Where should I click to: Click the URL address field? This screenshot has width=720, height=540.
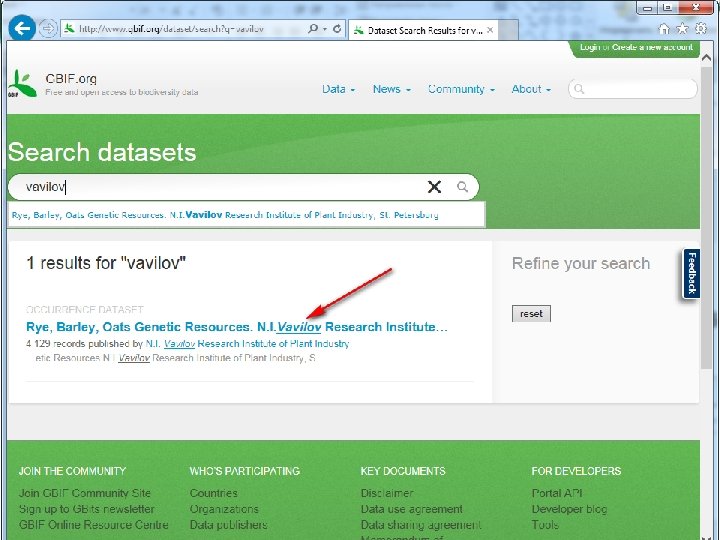point(184,28)
